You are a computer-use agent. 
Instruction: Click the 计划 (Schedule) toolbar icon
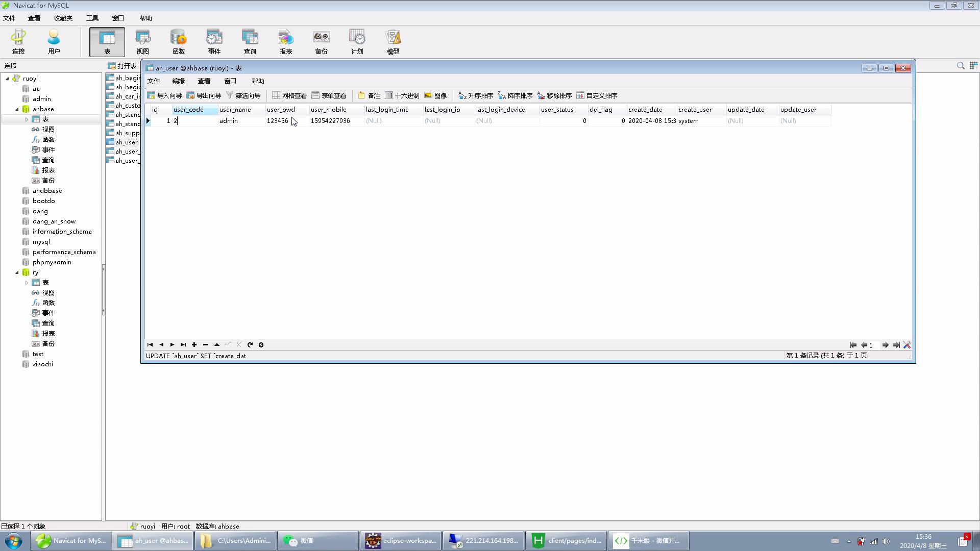357,41
